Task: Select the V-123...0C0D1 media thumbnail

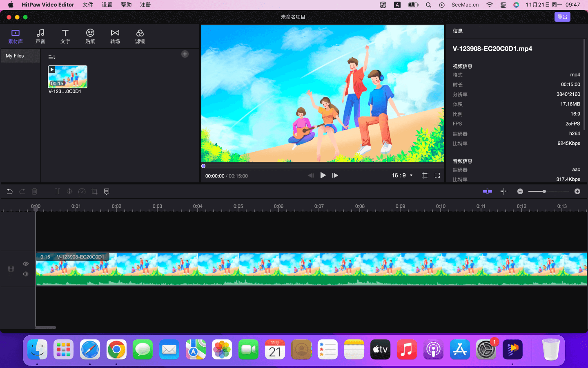Action: point(68,77)
